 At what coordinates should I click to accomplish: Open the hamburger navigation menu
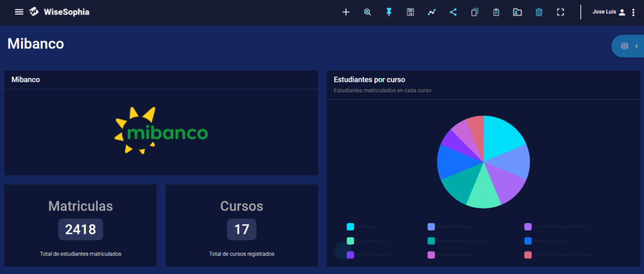19,12
